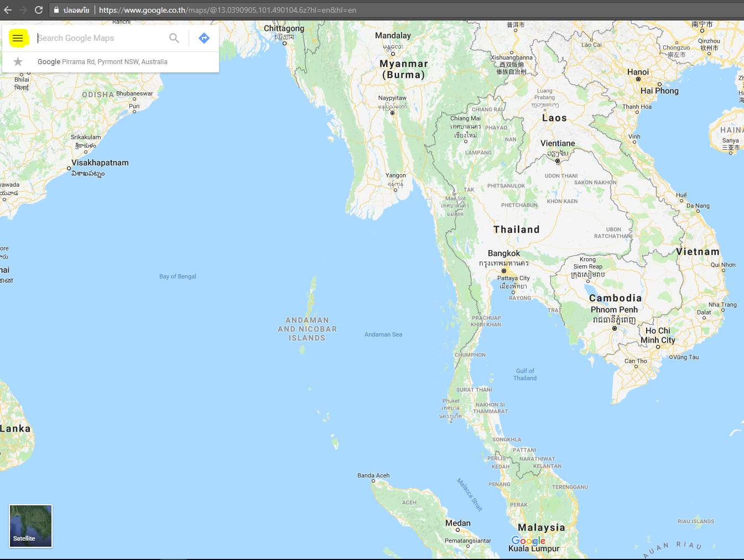Click the Naypyitaw city label
744x560 pixels.
392,98
